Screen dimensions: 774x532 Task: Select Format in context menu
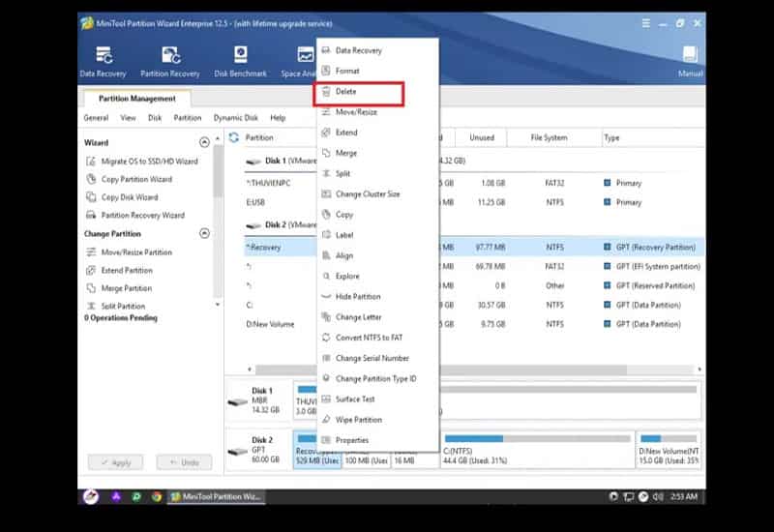(377, 71)
